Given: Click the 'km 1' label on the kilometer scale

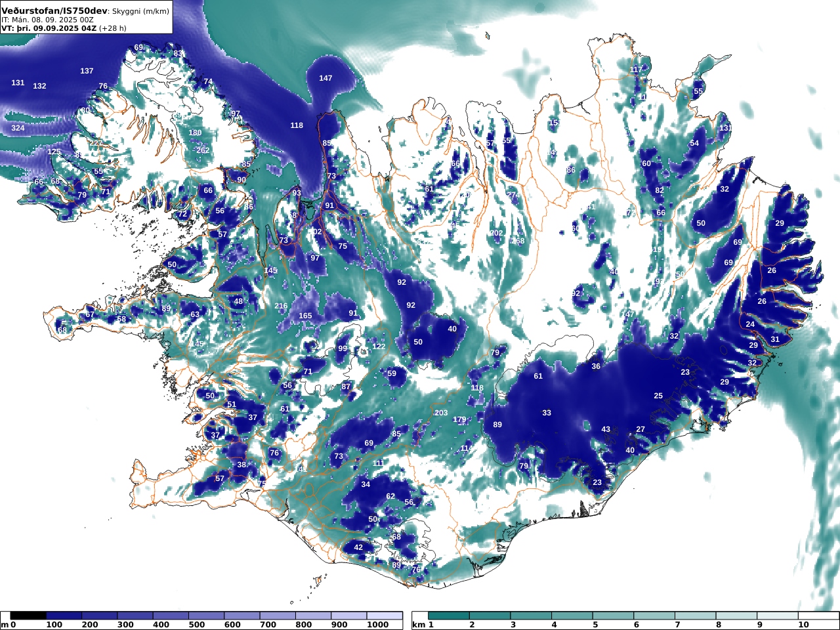Looking at the screenshot, I should point(423,625).
